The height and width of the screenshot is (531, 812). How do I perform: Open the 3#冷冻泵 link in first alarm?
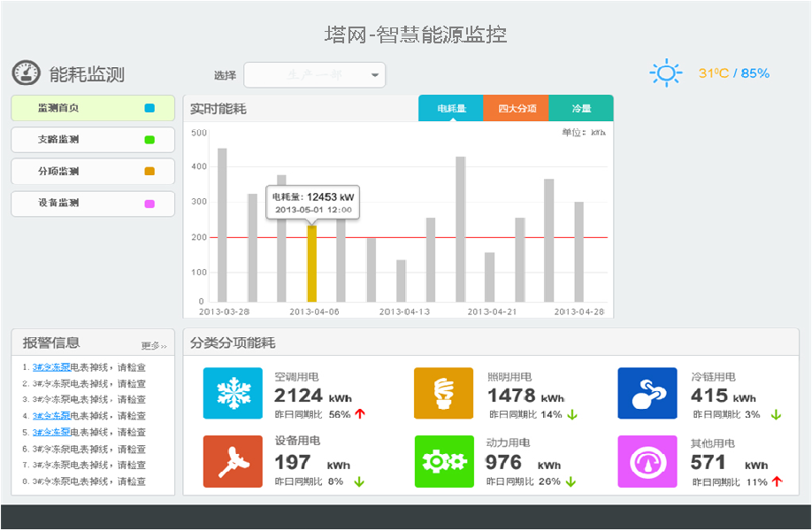[x=50, y=367]
